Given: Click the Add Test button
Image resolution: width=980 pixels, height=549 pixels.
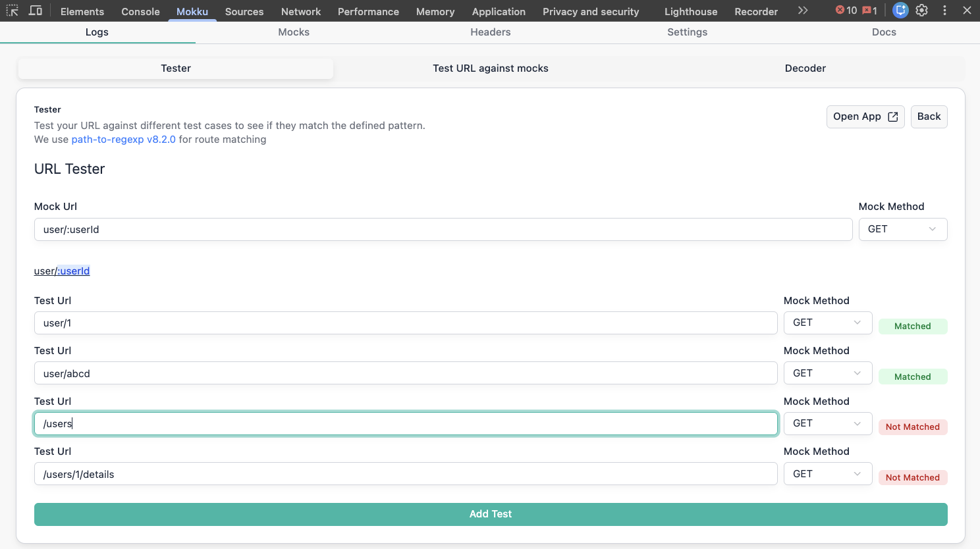Looking at the screenshot, I should click(x=490, y=514).
